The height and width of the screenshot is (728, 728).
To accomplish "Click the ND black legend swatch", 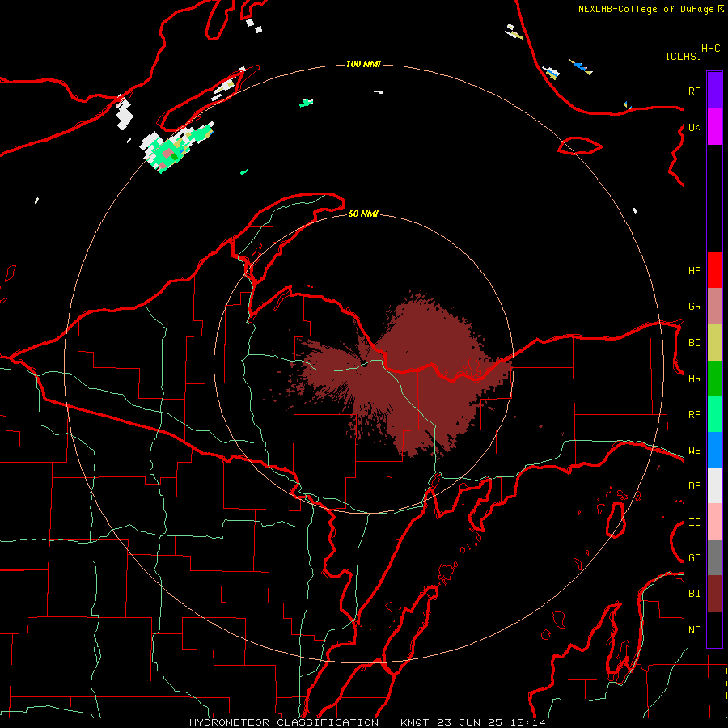I will [x=714, y=629].
